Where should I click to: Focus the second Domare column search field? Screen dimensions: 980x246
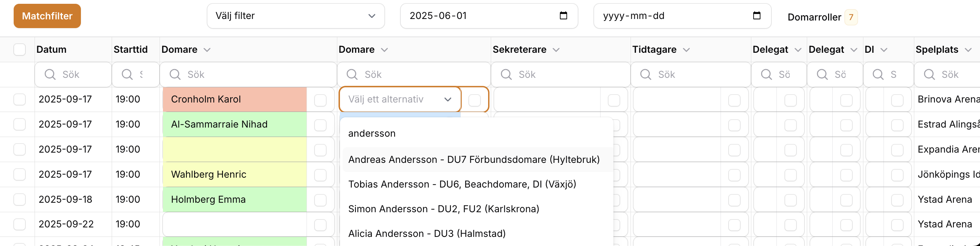[414, 74]
